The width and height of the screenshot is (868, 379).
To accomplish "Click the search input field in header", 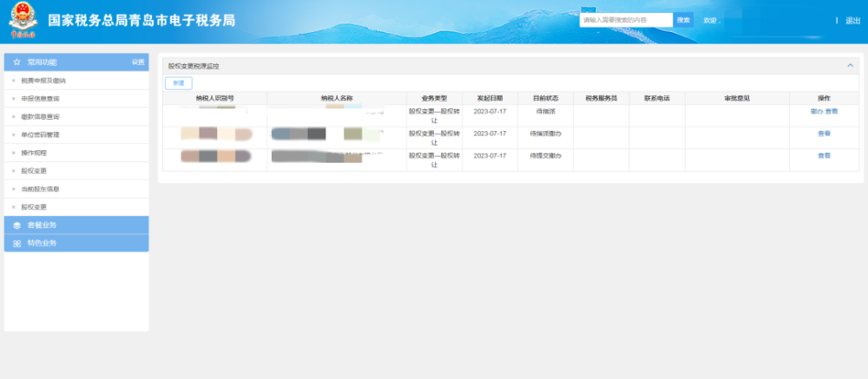I will click(x=625, y=20).
